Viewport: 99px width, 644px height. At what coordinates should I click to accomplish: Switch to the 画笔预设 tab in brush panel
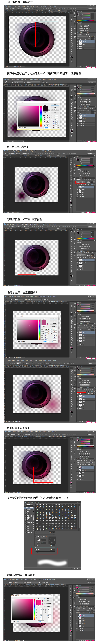pos(30,502)
